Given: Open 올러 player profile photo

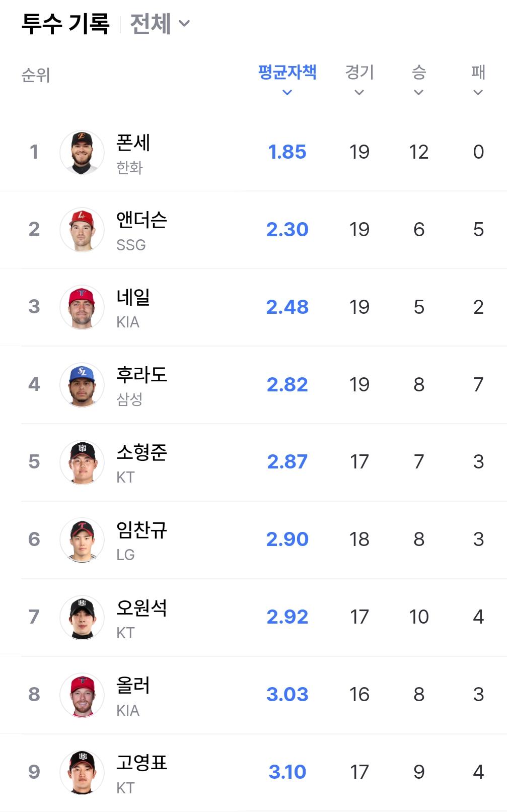Looking at the screenshot, I should pos(82,695).
